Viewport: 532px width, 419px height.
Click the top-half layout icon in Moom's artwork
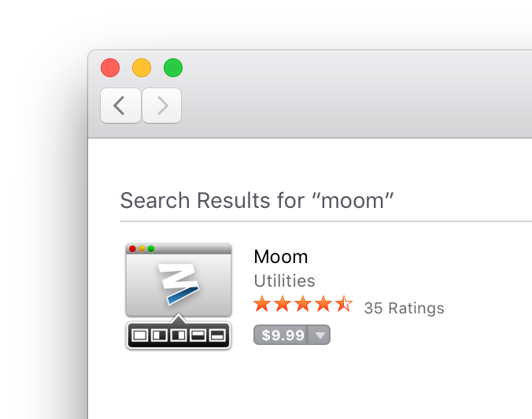[198, 336]
